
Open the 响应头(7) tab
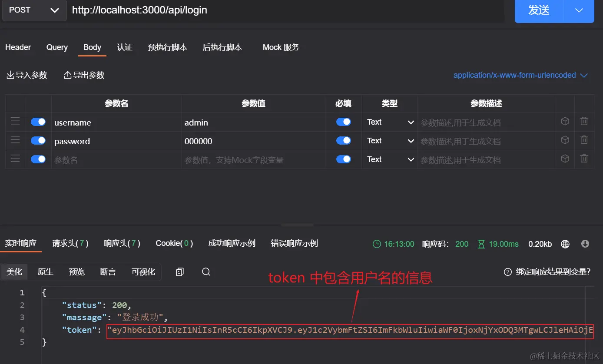pyautogui.click(x=122, y=243)
